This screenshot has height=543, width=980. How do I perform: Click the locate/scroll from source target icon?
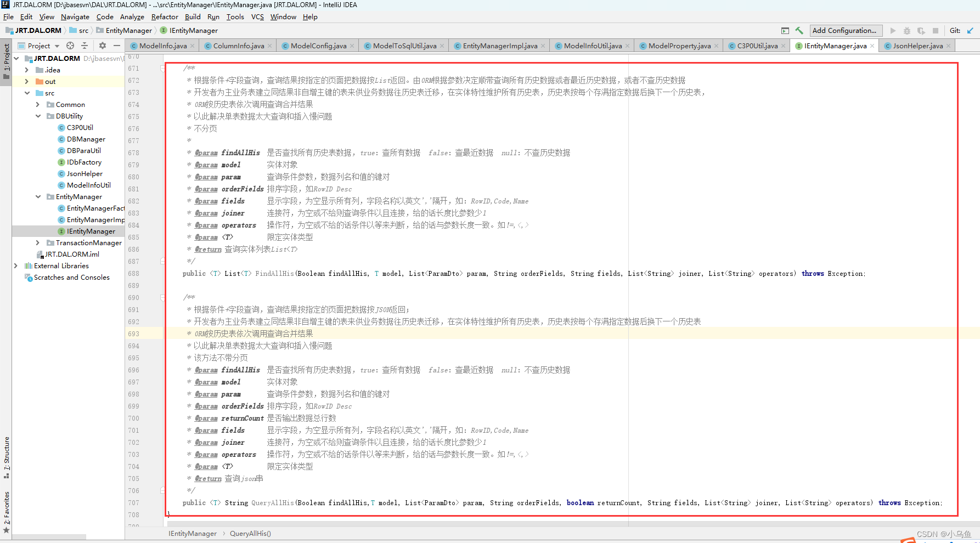pyautogui.click(x=70, y=46)
